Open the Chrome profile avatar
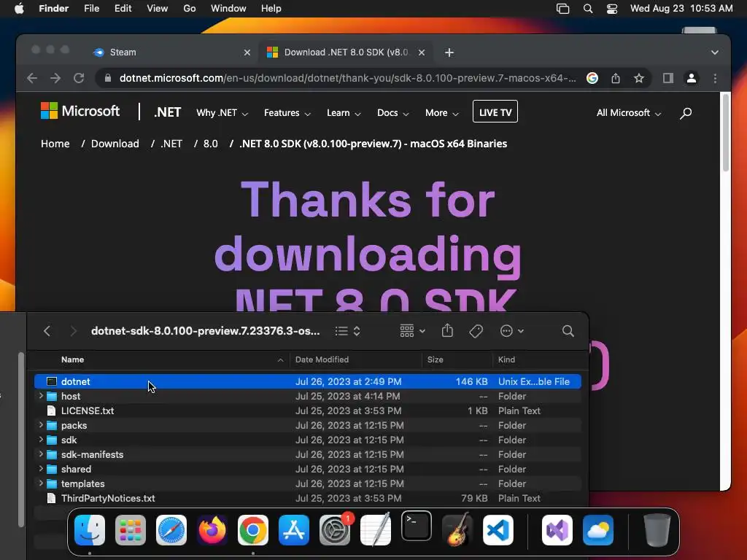747x560 pixels. pyautogui.click(x=692, y=78)
